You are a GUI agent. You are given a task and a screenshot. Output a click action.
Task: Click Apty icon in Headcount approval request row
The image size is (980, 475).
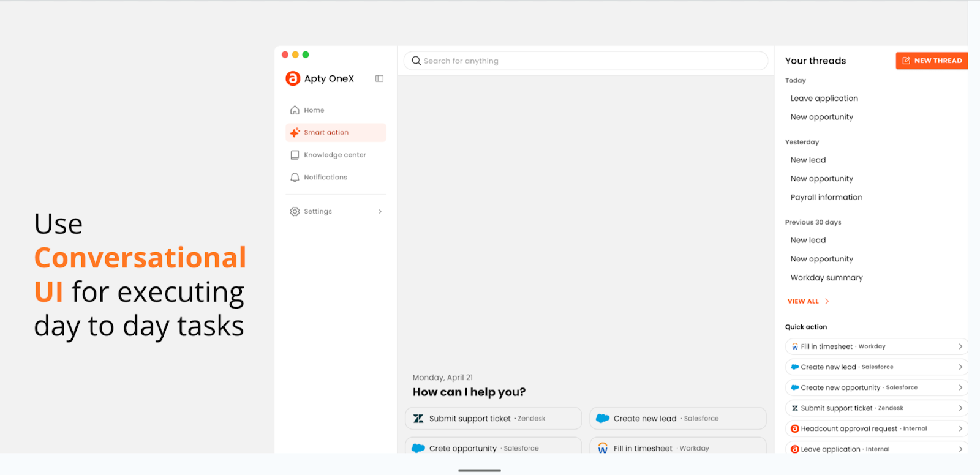(x=795, y=428)
